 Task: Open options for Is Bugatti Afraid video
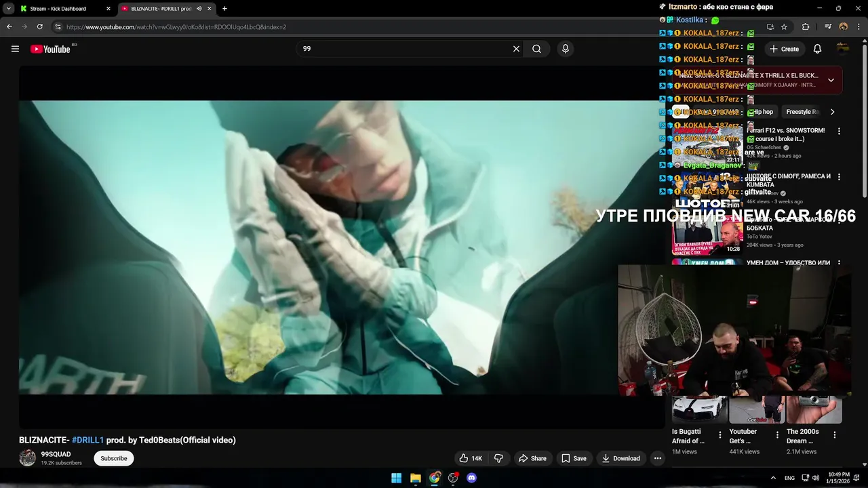click(x=720, y=435)
